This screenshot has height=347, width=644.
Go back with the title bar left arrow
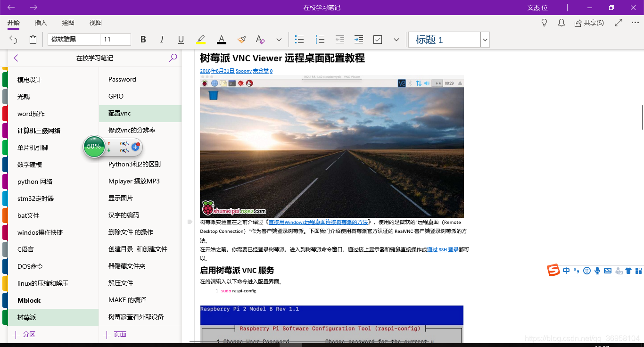coord(11,8)
